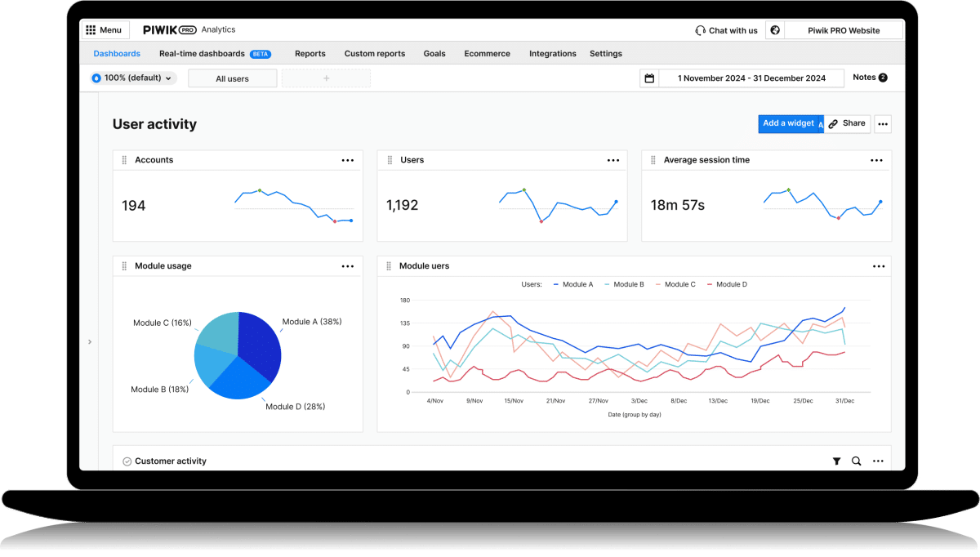Click the calendar icon beside date range
The width and height of the screenshot is (980, 557).
(x=649, y=78)
